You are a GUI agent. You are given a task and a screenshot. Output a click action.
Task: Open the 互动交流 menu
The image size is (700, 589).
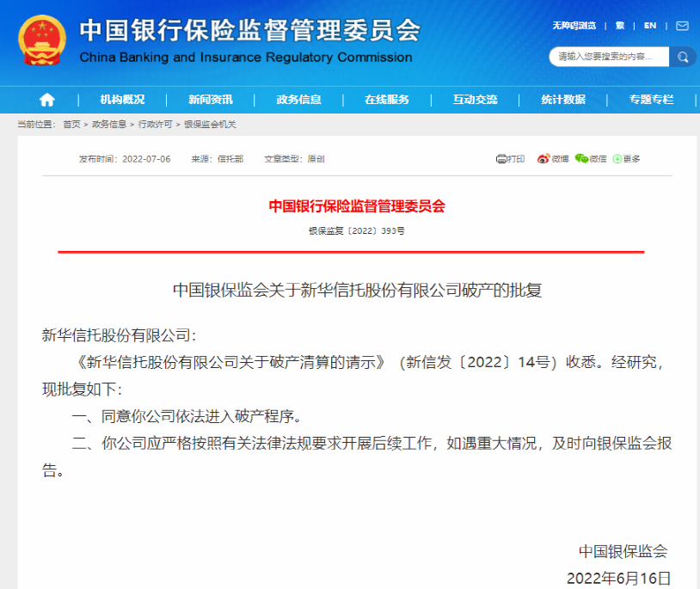click(475, 100)
